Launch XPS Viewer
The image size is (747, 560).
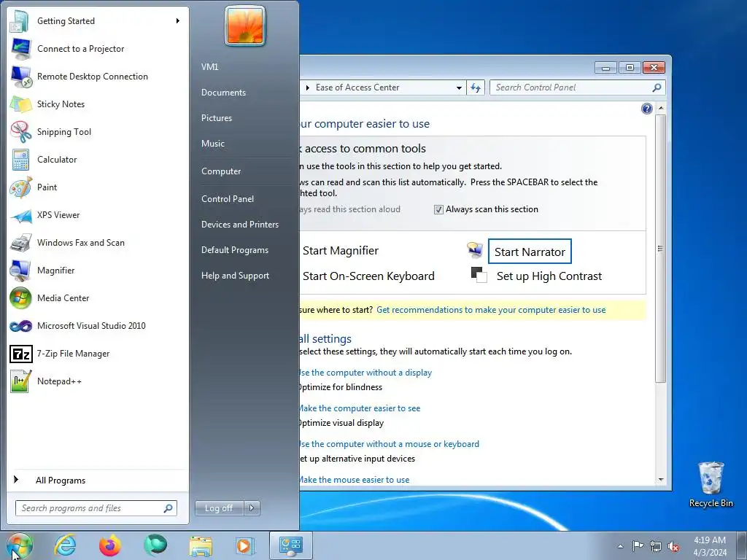(98, 215)
